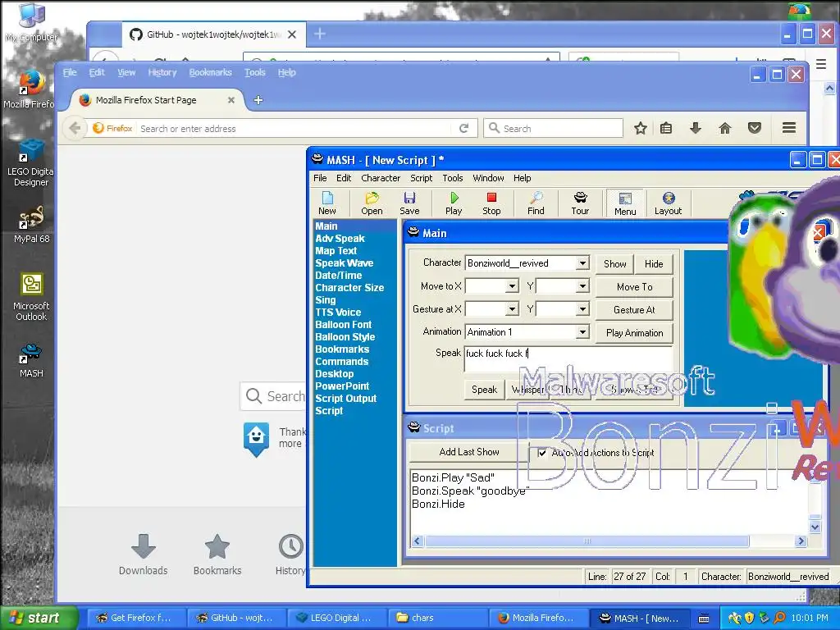Expand the Gesture at X dropdown
Viewport: 840px width, 630px height.
pos(512,309)
